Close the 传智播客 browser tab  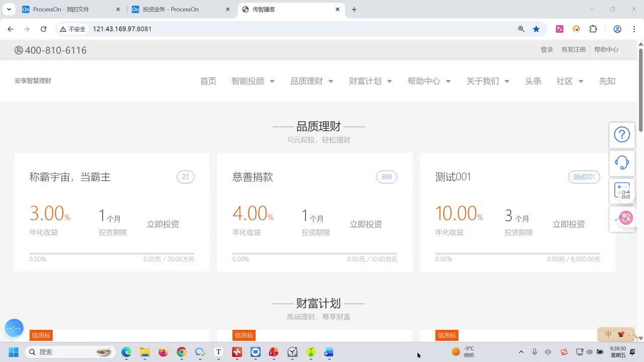[338, 10]
